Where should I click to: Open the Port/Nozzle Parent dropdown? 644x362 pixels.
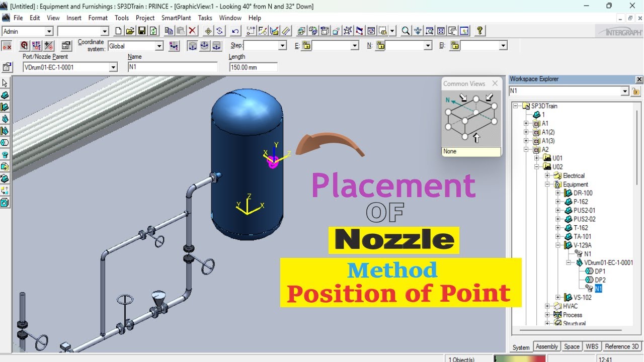tap(113, 67)
